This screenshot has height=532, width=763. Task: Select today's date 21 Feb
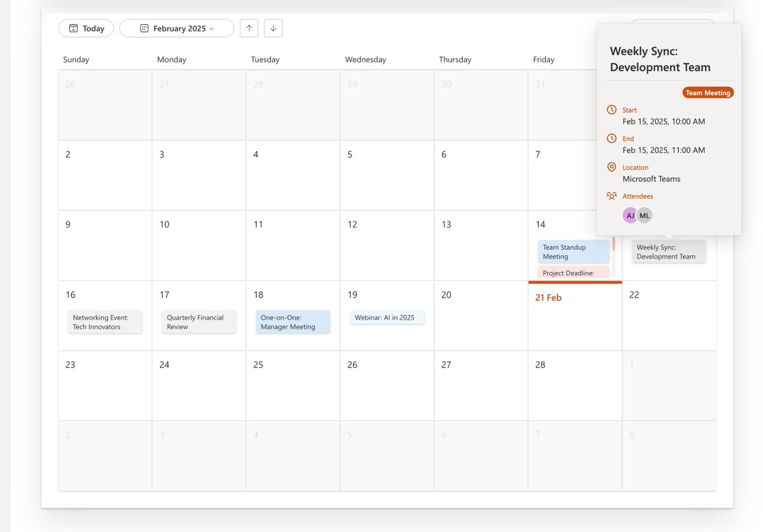(x=548, y=297)
